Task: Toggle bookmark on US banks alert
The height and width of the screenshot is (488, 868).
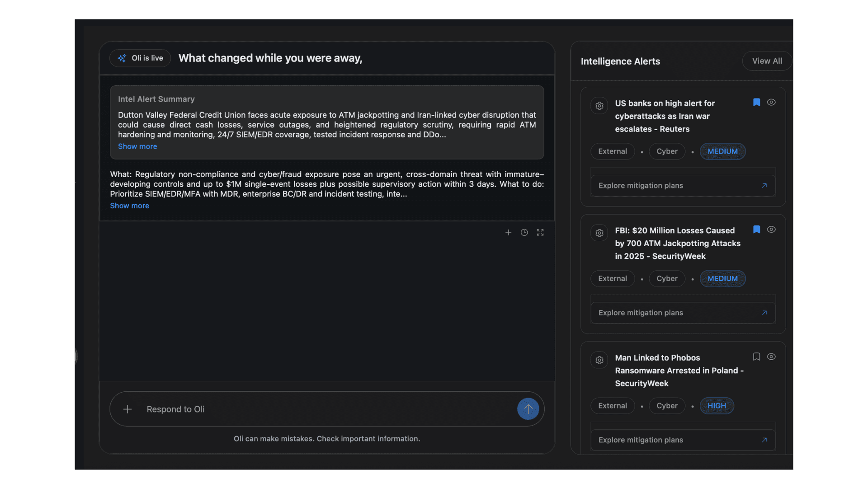Action: click(756, 103)
